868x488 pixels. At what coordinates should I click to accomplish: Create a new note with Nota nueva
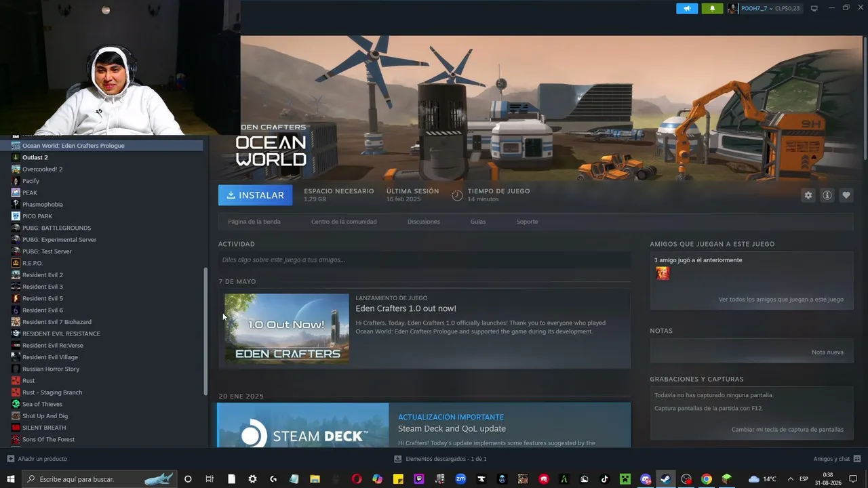[827, 352]
